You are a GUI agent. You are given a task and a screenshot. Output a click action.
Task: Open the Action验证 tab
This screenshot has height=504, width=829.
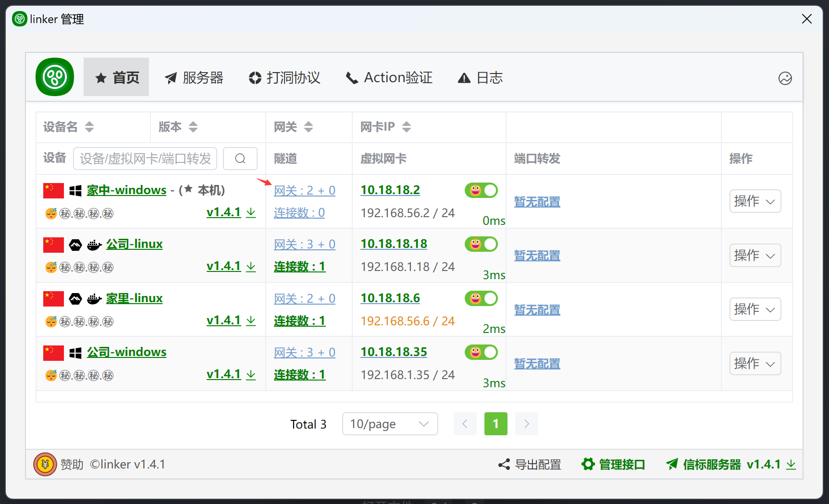click(389, 77)
